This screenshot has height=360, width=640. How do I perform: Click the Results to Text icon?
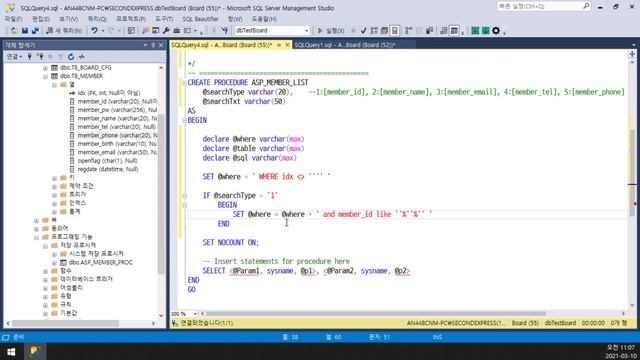click(443, 31)
